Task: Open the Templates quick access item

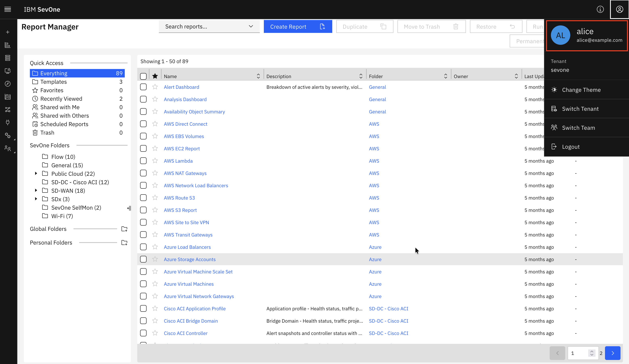Action: click(x=77, y=82)
